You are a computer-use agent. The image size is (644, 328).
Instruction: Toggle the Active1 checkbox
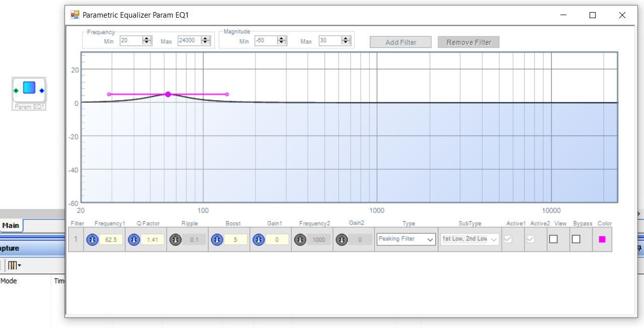click(x=508, y=239)
